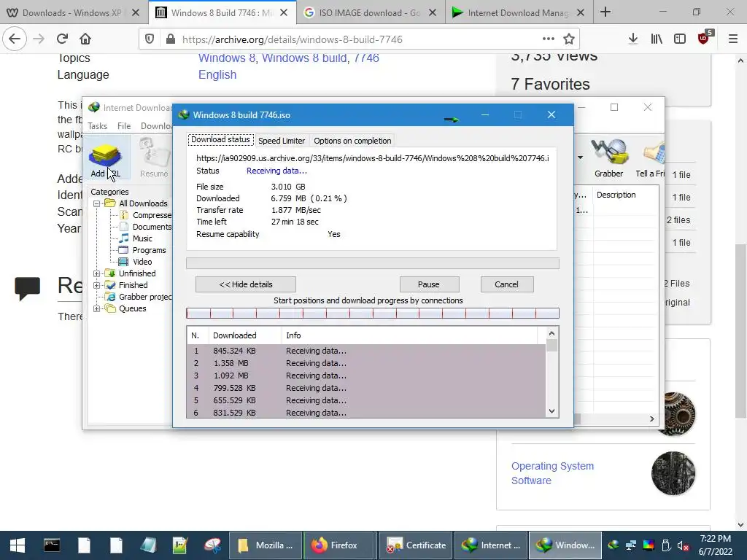The image size is (747, 560).
Task: Toggle the Firefox sidebar icon
Action: tap(680, 39)
